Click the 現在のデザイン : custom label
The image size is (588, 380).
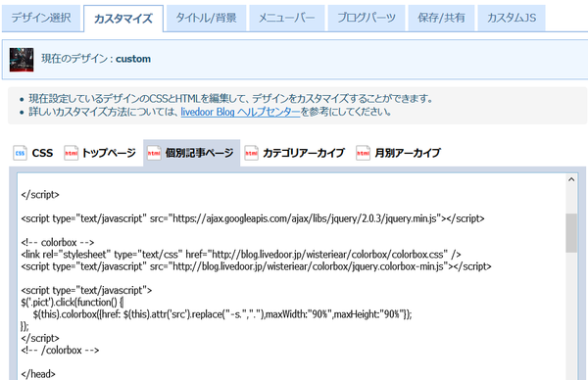pyautogui.click(x=96, y=59)
